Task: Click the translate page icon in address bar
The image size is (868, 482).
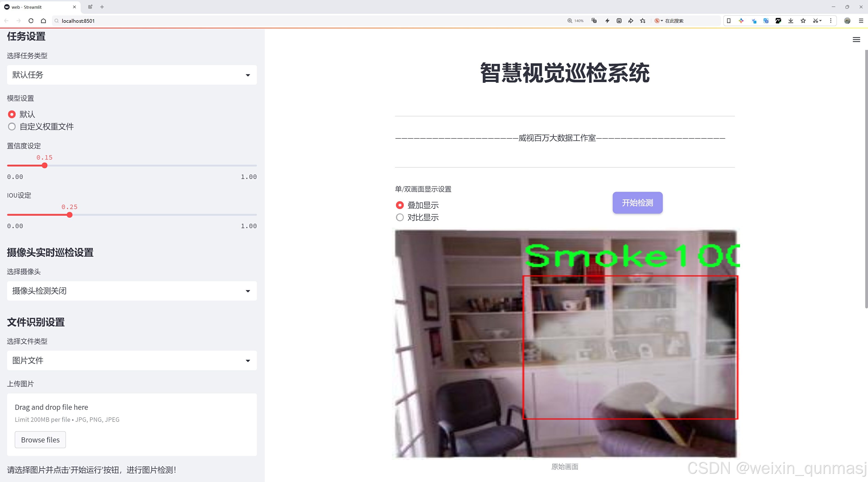Action: coord(594,21)
